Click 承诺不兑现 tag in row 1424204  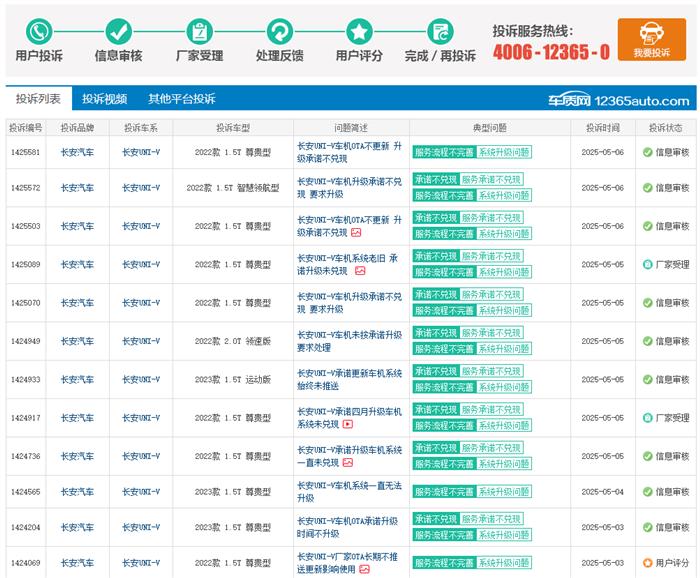coord(436,519)
